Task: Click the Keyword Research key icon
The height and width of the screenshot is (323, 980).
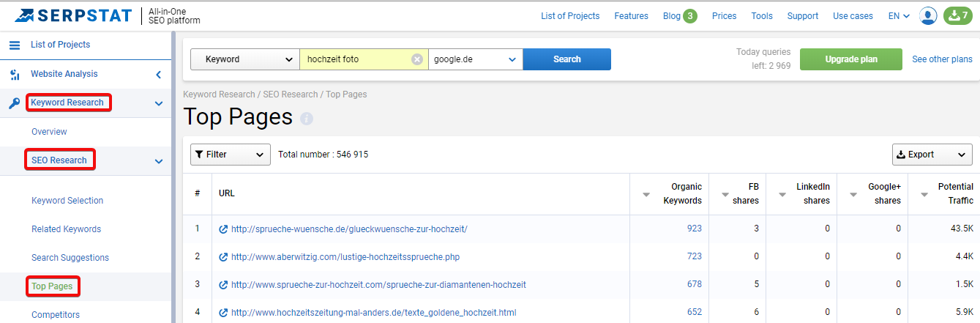Action: (x=15, y=103)
